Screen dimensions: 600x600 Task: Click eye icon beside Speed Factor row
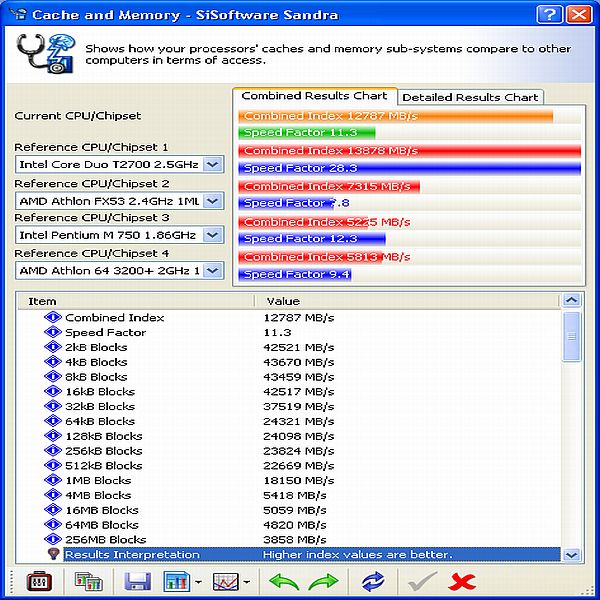[x=53, y=332]
